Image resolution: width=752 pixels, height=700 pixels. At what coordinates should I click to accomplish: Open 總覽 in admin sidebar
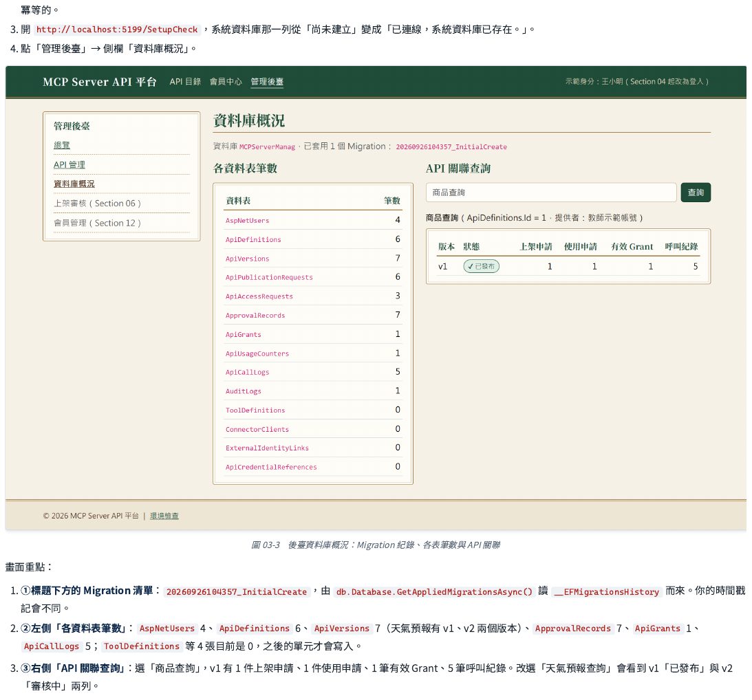pos(62,145)
